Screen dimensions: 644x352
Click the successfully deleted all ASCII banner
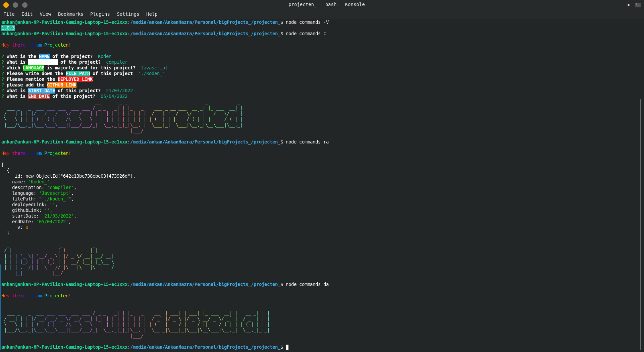coord(134,322)
